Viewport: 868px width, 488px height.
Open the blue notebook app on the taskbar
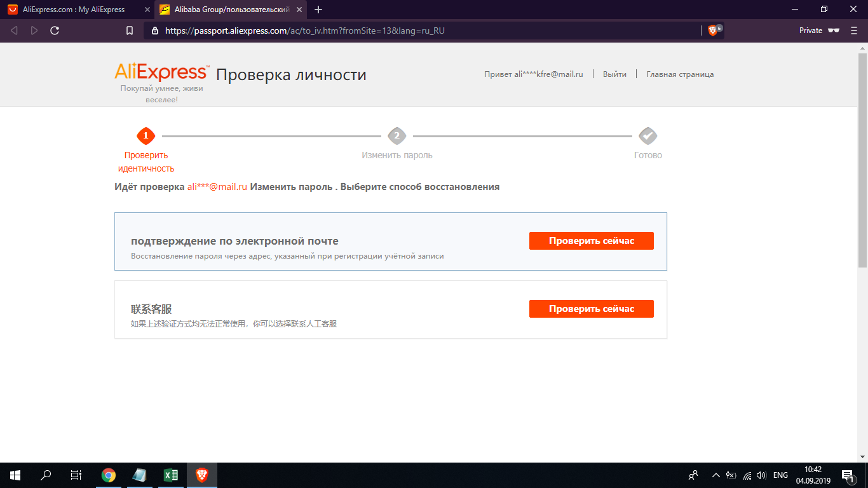(139, 475)
